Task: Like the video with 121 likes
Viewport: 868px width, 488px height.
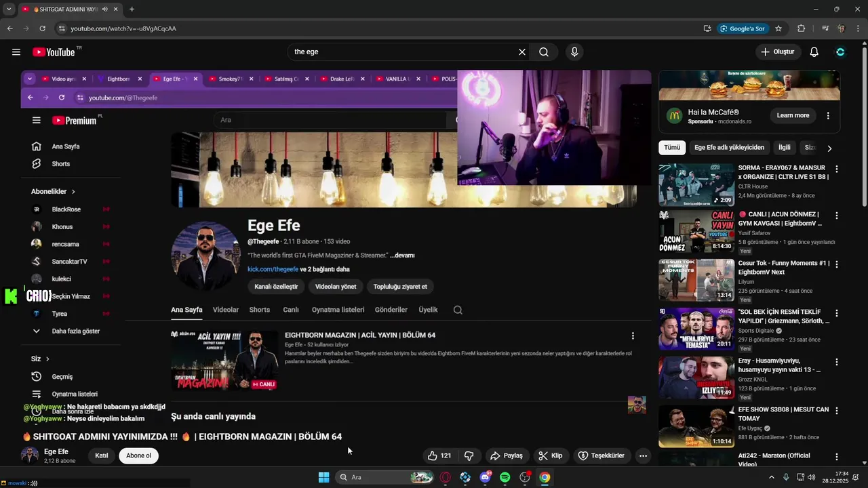Action: 439,455
